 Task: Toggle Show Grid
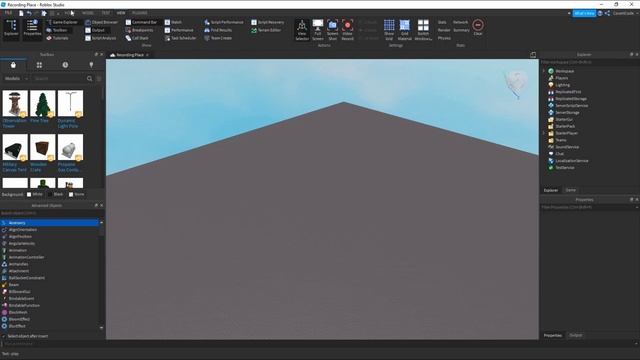coord(389,30)
